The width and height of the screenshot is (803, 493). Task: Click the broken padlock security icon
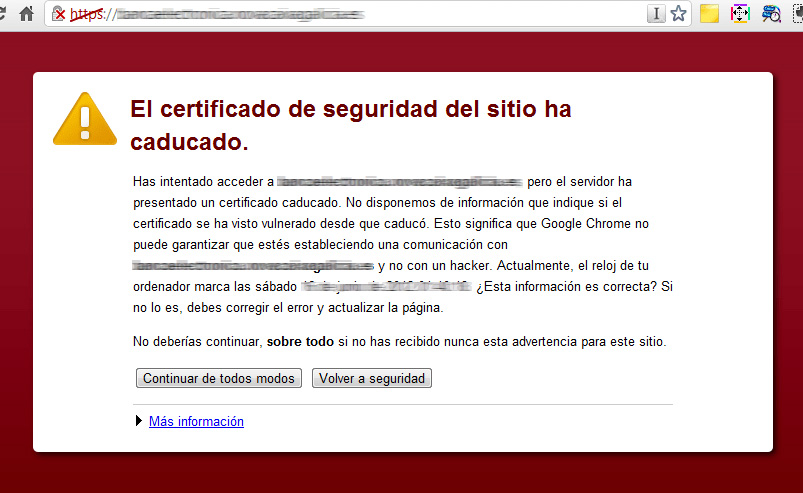tap(58, 14)
